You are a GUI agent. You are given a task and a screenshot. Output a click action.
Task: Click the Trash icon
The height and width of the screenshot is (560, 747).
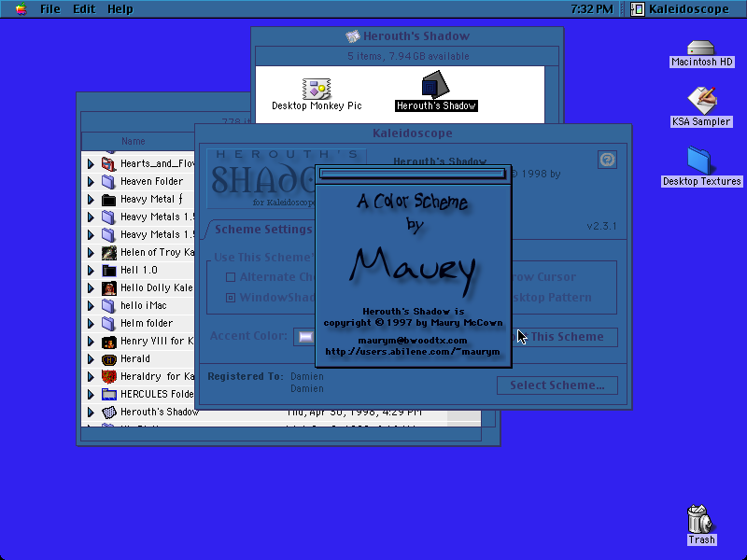[x=698, y=519]
